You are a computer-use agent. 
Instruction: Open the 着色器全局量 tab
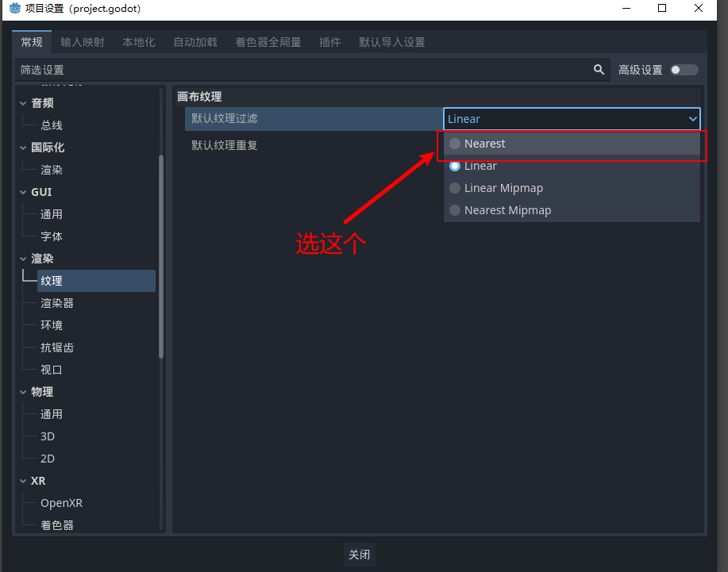[268, 42]
